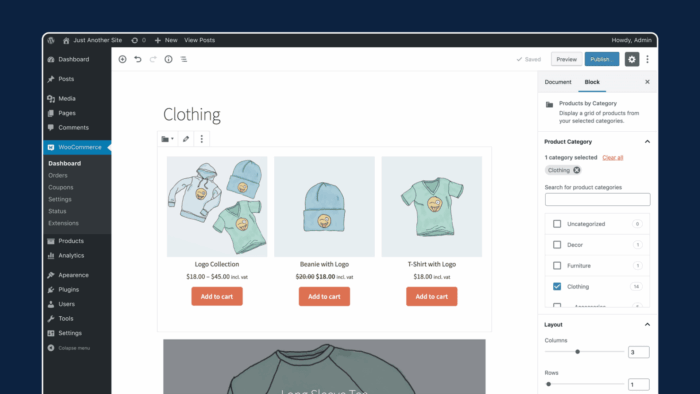Check the Uncategorized checkbox
Image resolution: width=700 pixels, height=394 pixels.
(557, 224)
